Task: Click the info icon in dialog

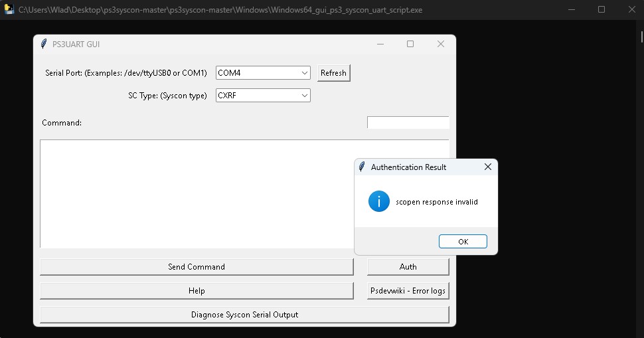Action: (378, 201)
